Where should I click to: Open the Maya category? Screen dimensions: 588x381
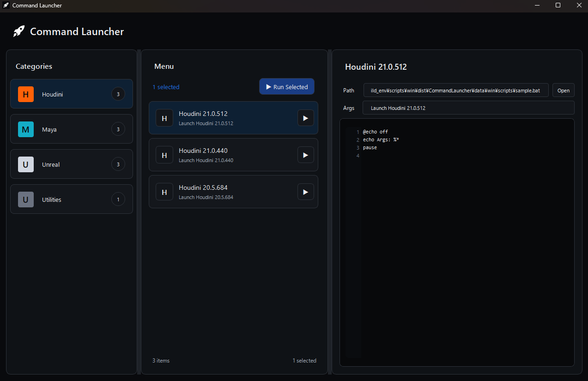(x=72, y=129)
